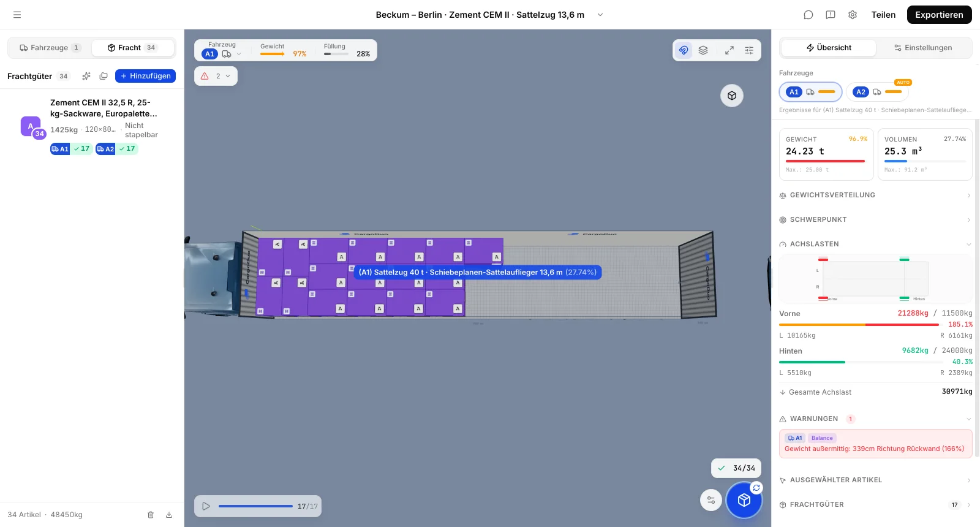Click the trailer tooltip label
Image resolution: width=980 pixels, height=527 pixels.
point(478,272)
